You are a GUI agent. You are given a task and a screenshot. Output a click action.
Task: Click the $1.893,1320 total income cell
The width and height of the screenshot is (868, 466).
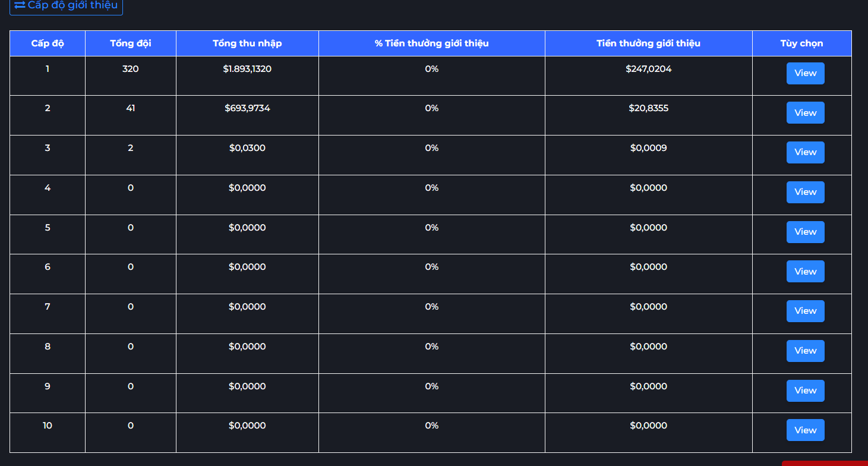[247, 69]
